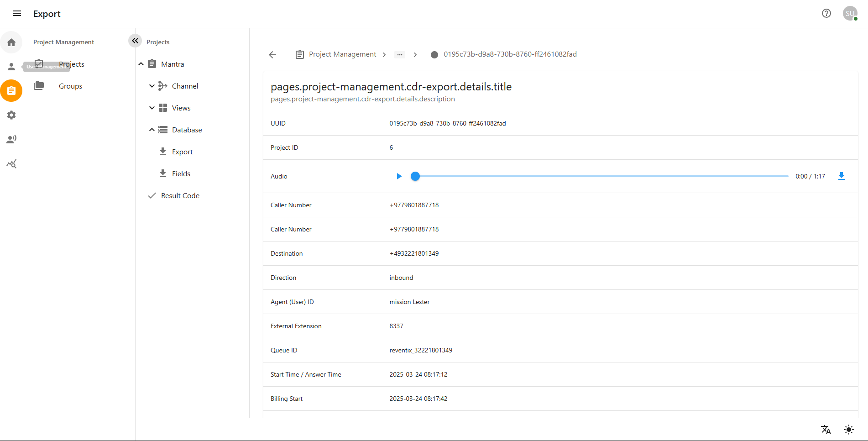Collapse the Projects panel with double chevron
The image size is (868, 441).
click(x=135, y=41)
